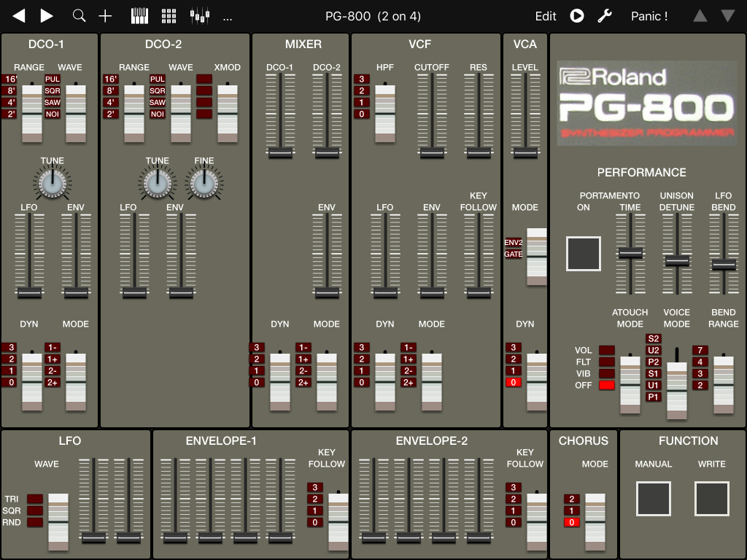This screenshot has width=747, height=560.
Task: Click the circular play button icon
Action: coord(577,16)
